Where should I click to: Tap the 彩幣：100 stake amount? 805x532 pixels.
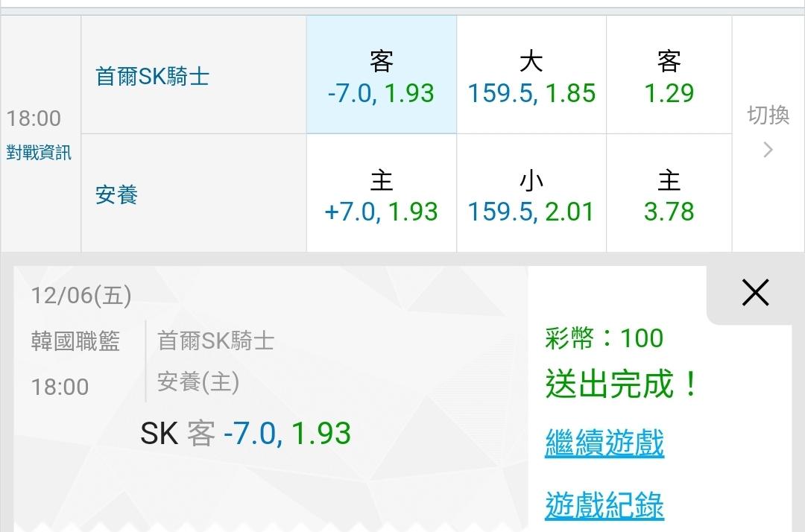pos(604,338)
